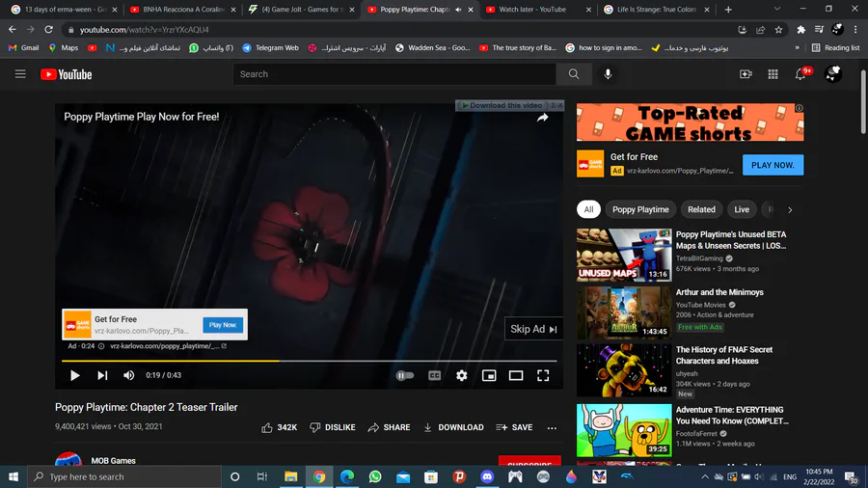The width and height of the screenshot is (868, 488).
Task: Expand hidden bookmarks with double chevron
Action: click(798, 47)
